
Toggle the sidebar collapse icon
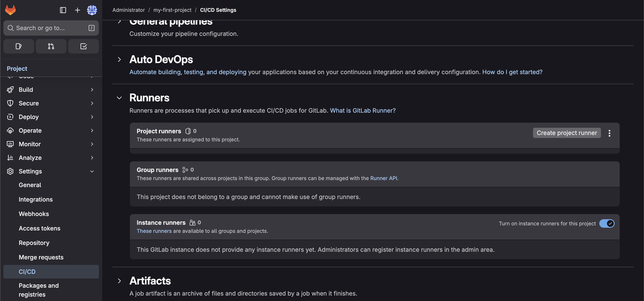(63, 10)
